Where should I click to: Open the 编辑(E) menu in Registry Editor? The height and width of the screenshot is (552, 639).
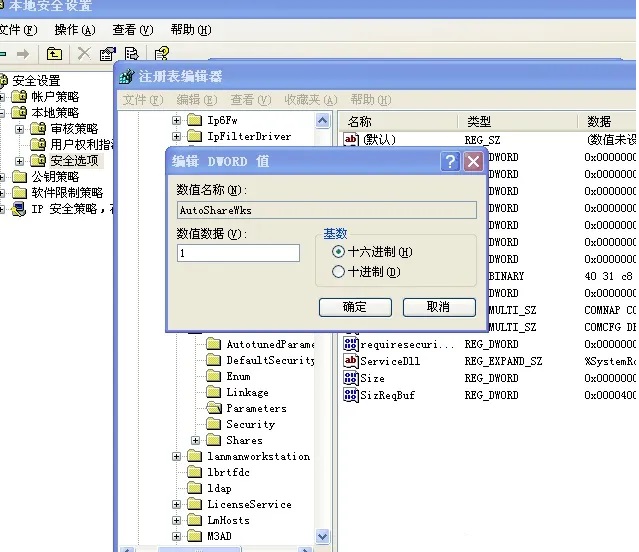(x=197, y=100)
